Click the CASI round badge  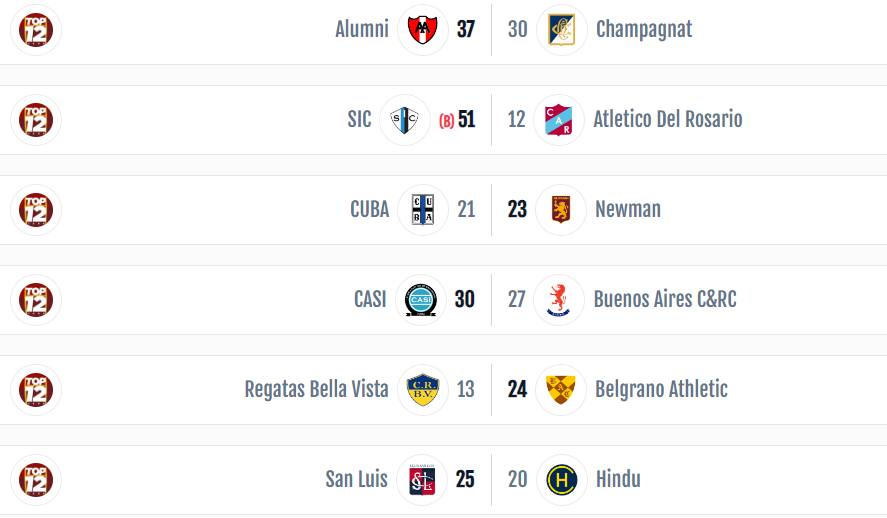pyautogui.click(x=420, y=299)
